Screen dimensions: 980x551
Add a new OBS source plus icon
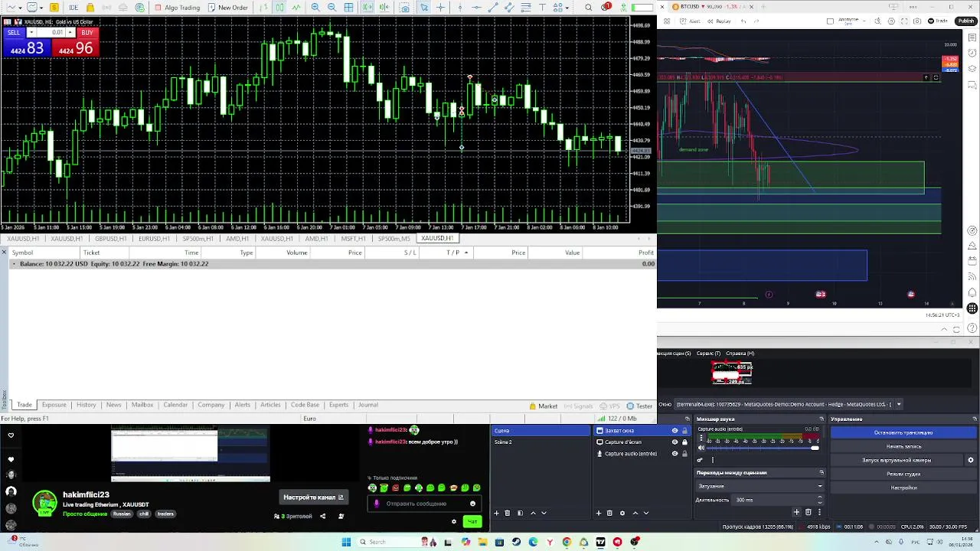click(x=599, y=513)
